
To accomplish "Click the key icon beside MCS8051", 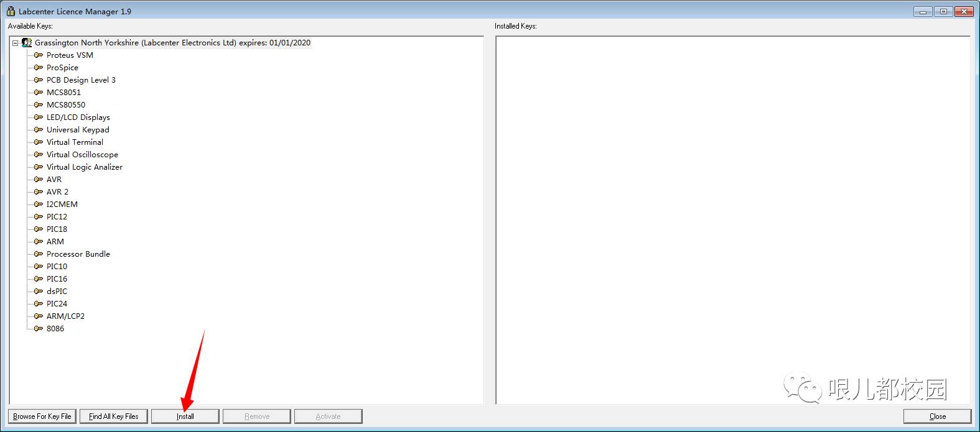I will point(39,93).
